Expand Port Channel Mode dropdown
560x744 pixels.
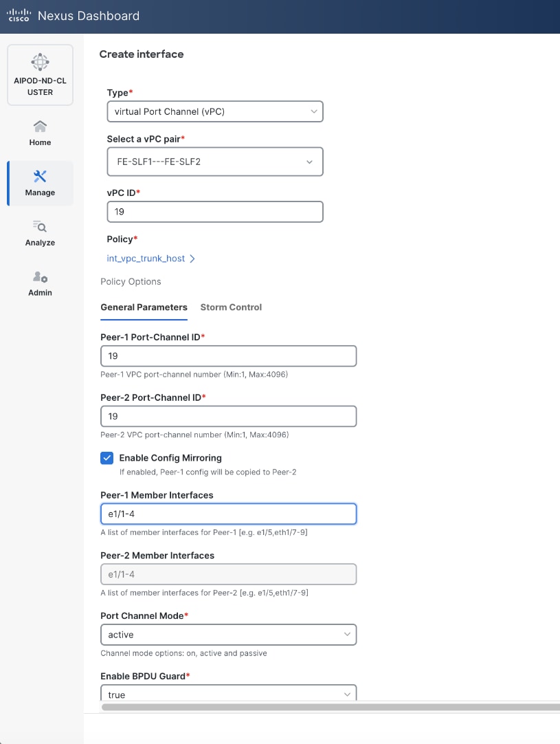click(228, 635)
